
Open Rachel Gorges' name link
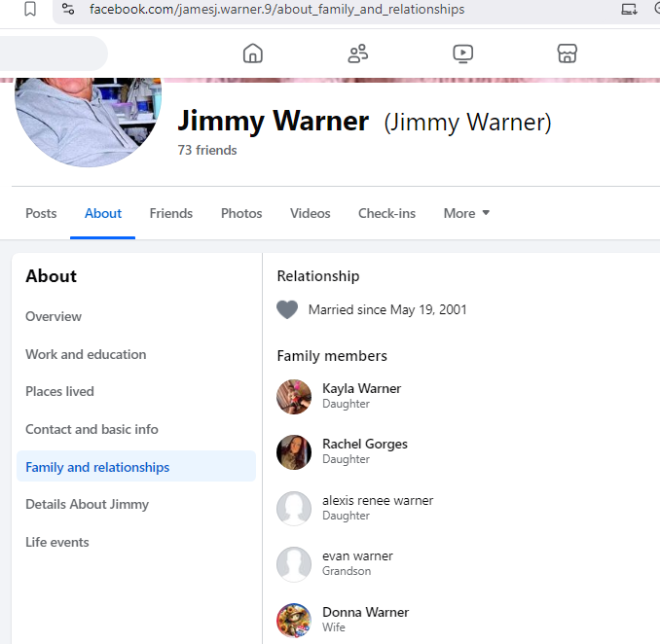[x=365, y=444]
